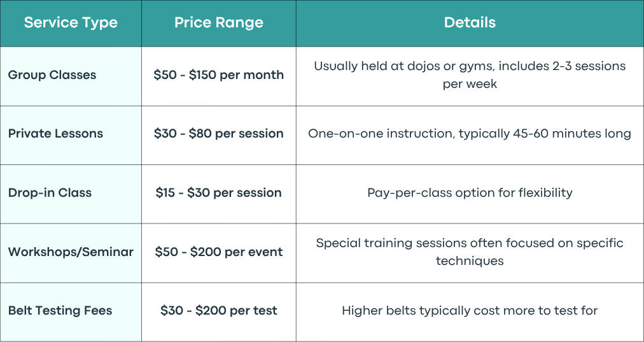This screenshot has height=342, width=644.
Task: Select the Group Classes row label
Action: click(52, 75)
